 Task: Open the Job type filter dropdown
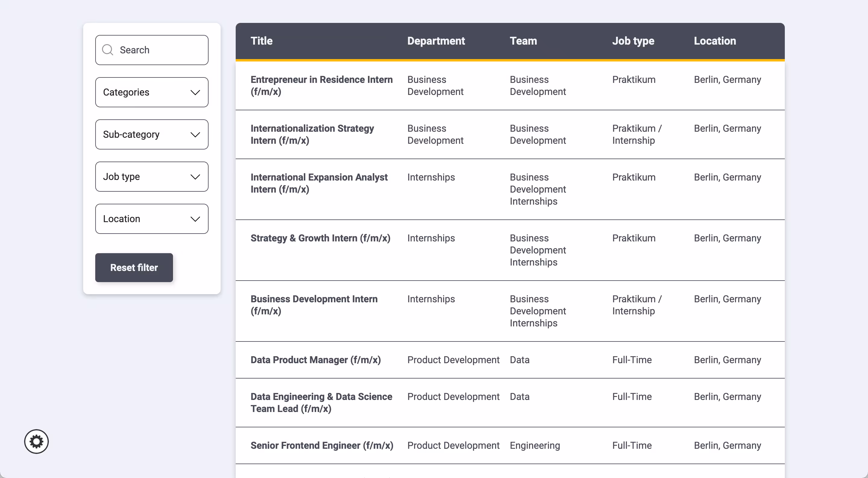coord(152,177)
